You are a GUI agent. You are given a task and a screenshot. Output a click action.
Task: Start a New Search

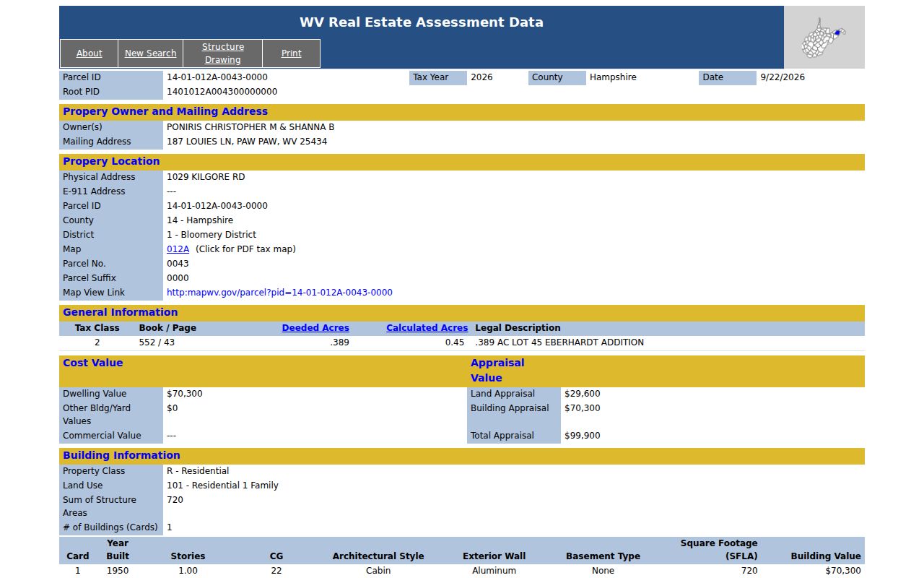(150, 53)
